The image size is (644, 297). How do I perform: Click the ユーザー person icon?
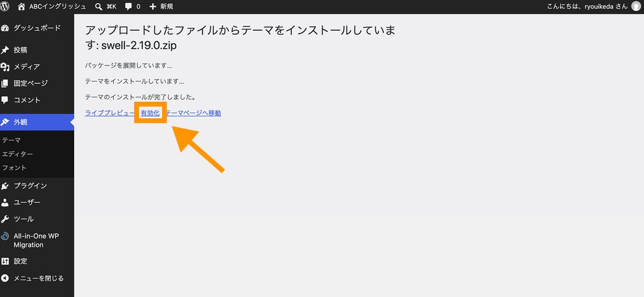(x=5, y=203)
